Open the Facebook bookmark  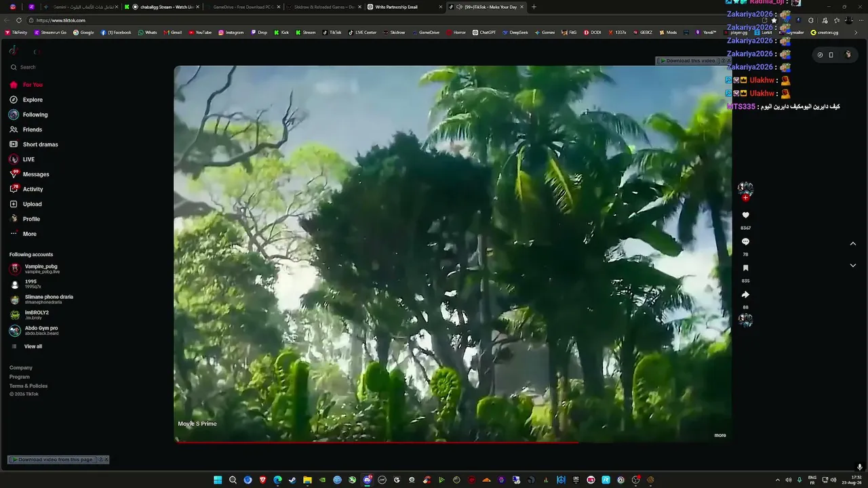click(x=116, y=33)
